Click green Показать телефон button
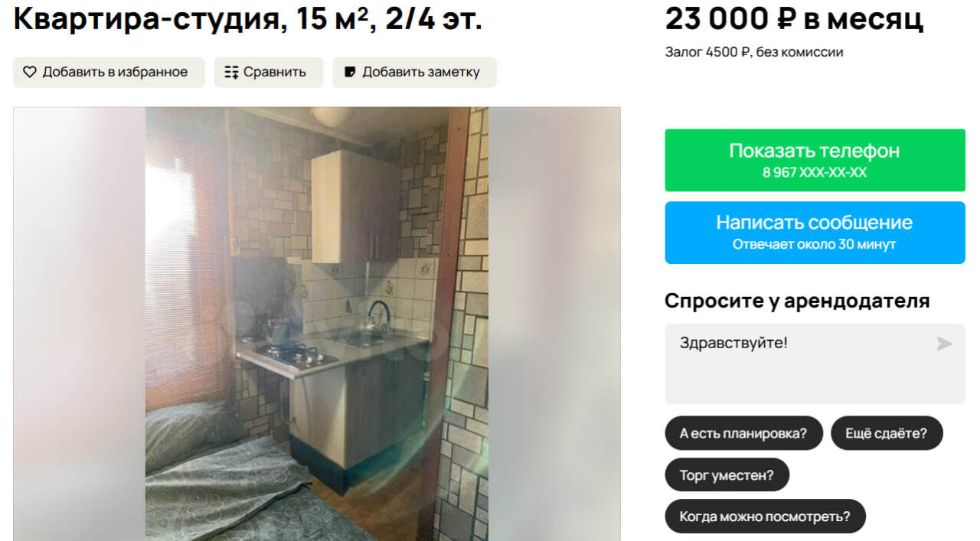The height and width of the screenshot is (541, 980). coord(815,160)
